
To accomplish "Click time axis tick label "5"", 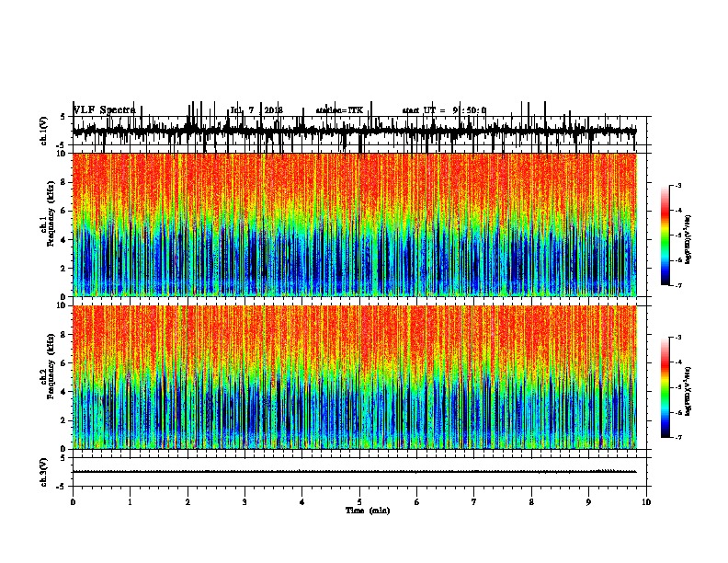I will [359, 502].
